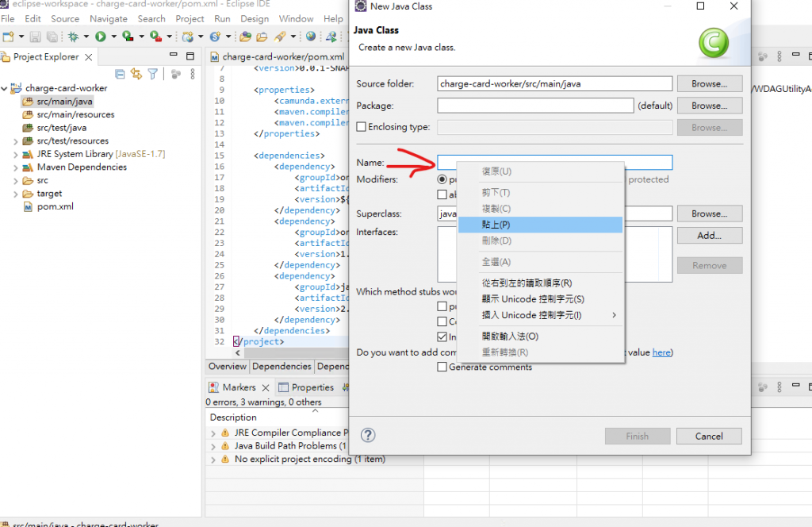Screen dimensions: 812x527
Task: Toggle Inherited abstract methods checkbox
Action: pyautogui.click(x=442, y=337)
